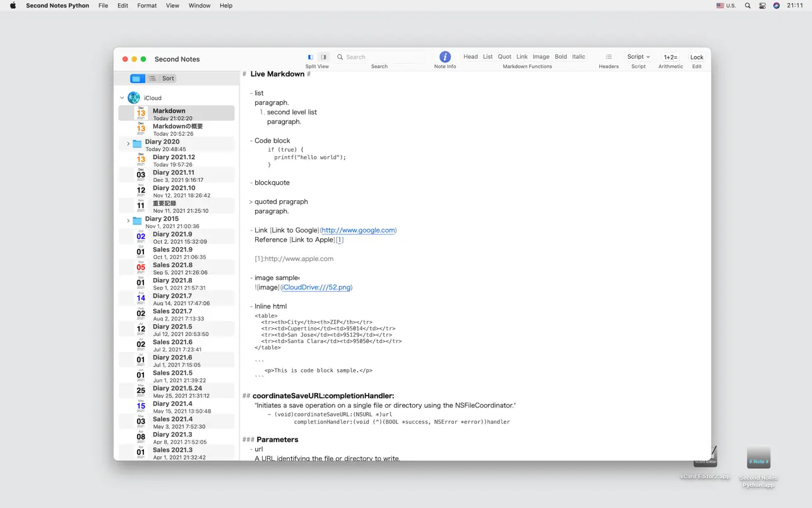
Task: Expand the Diary 2020 folder
Action: 128,143
